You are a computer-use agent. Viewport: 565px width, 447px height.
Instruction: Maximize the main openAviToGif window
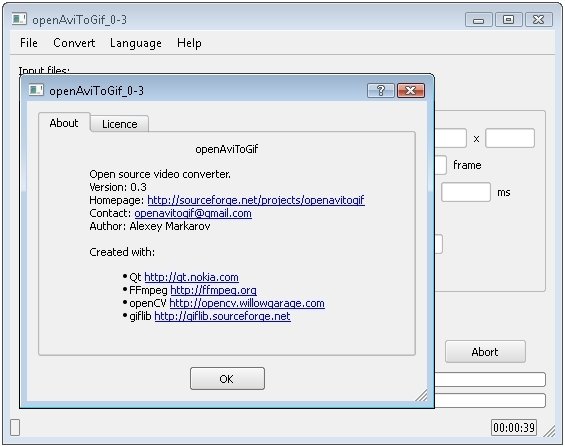pyautogui.click(x=508, y=19)
